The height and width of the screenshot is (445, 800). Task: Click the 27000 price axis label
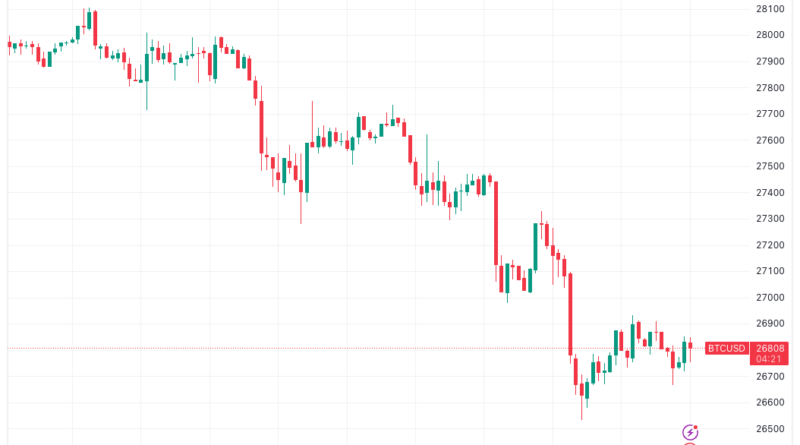click(x=772, y=298)
